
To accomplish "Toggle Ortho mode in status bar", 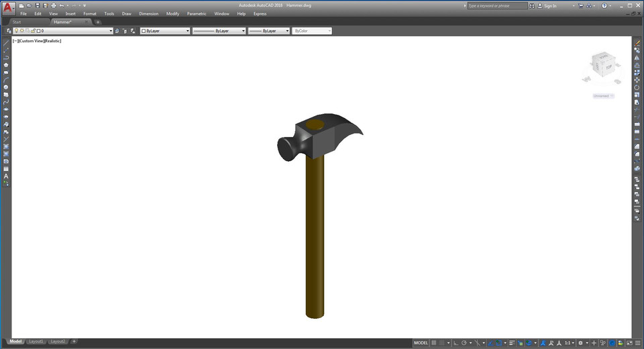I will click(x=456, y=343).
